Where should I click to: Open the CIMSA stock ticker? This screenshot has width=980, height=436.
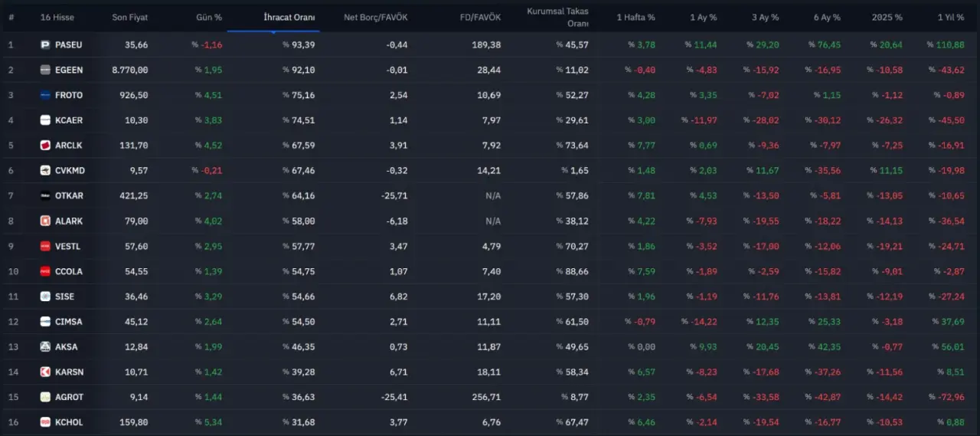(x=69, y=322)
